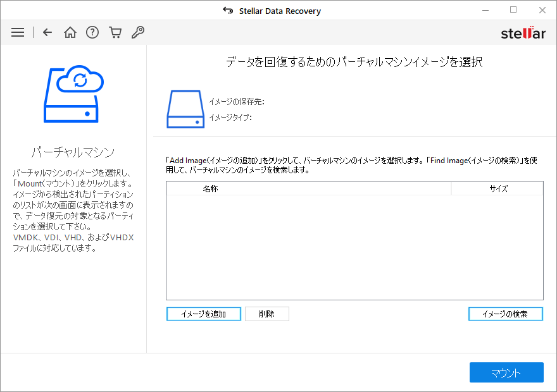
Task: Open help question mark icon
Action: click(92, 32)
